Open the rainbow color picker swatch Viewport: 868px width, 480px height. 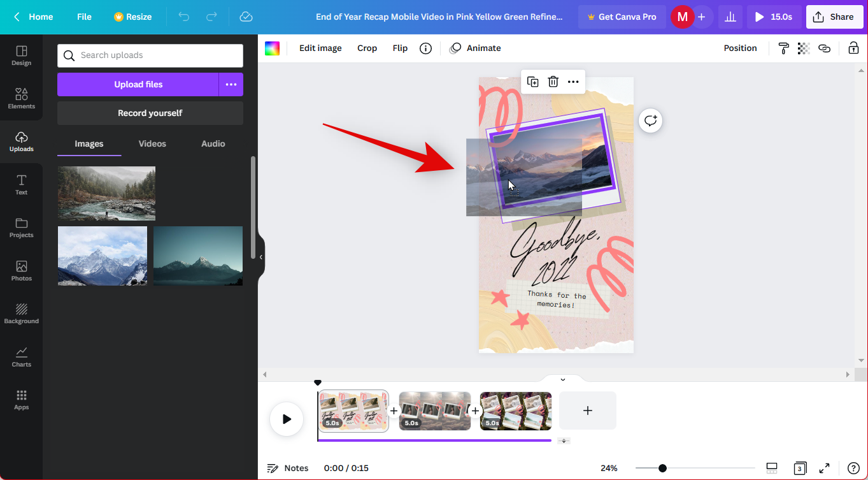click(273, 48)
